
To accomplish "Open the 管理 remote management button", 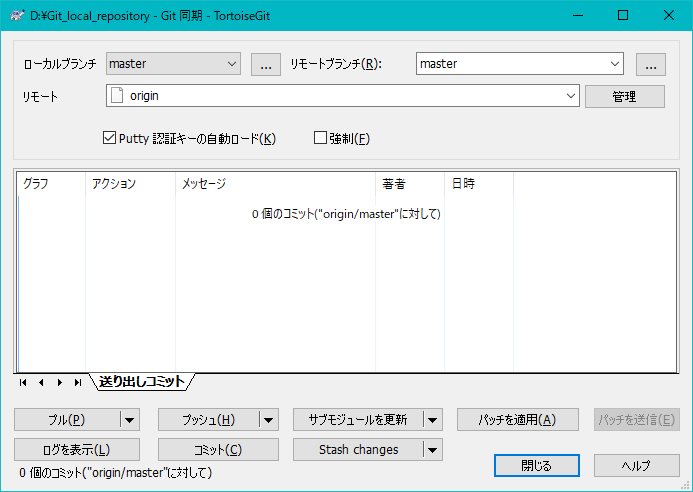I will click(x=624, y=96).
